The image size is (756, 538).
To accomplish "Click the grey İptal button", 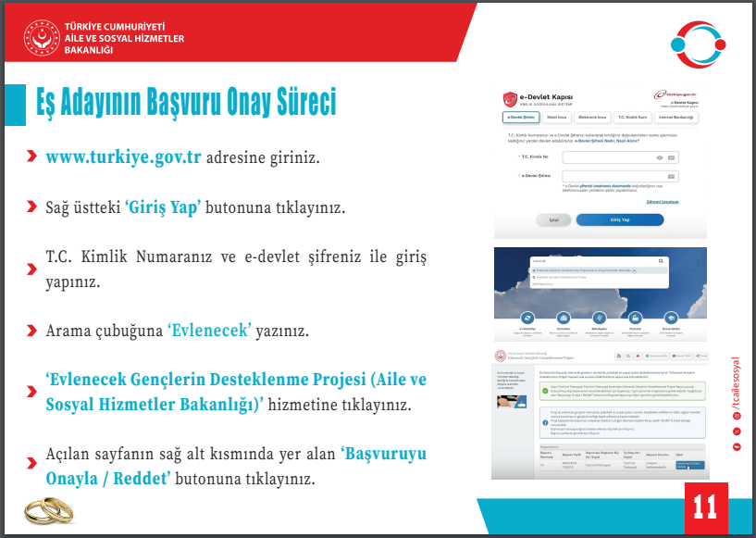I will coord(554,220).
